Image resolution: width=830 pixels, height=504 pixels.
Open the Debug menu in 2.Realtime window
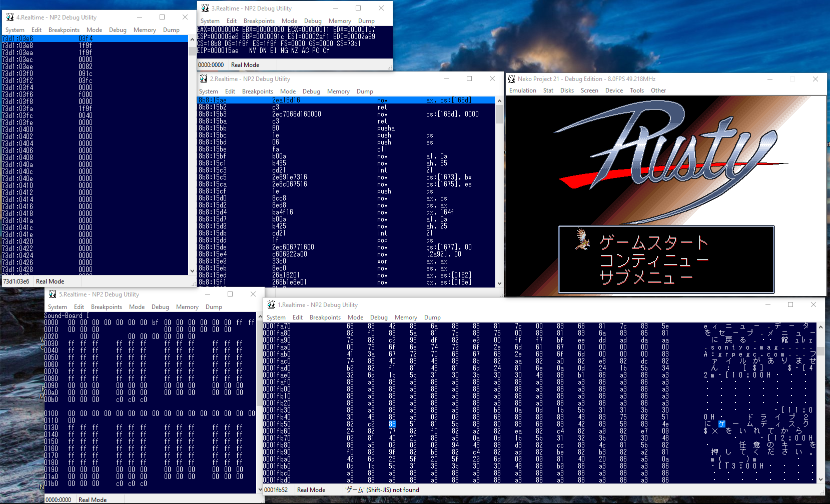click(311, 91)
